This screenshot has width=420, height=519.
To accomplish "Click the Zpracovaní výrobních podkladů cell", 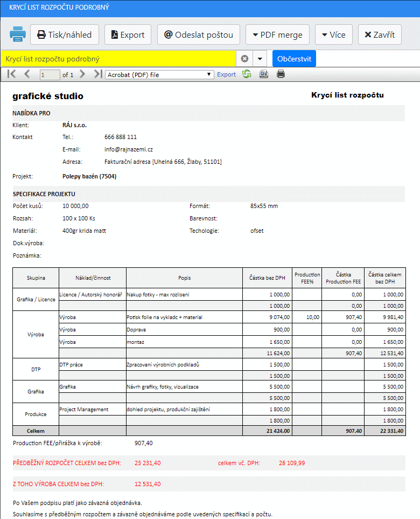I will tap(184, 364).
